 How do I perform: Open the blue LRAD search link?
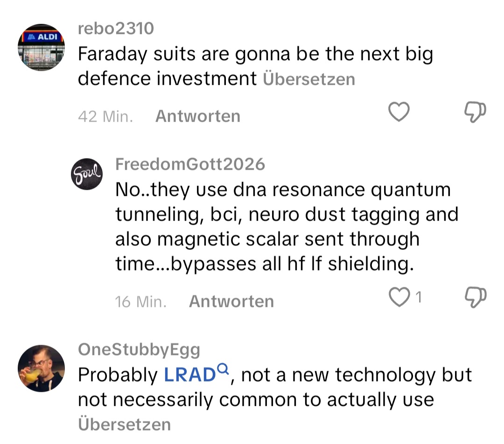tap(189, 375)
